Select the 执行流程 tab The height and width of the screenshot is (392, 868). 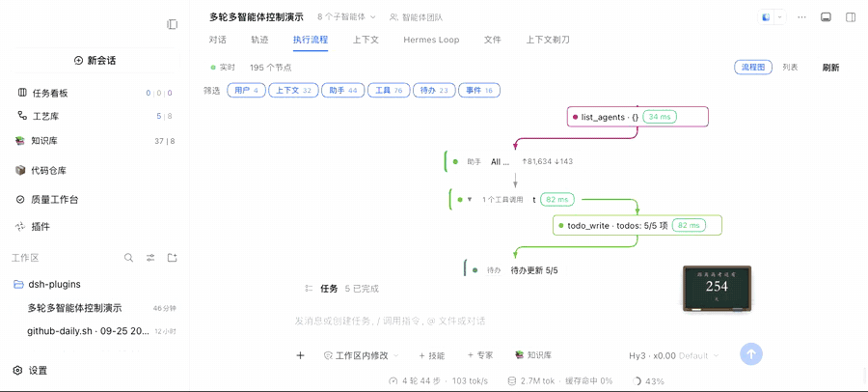click(x=311, y=40)
